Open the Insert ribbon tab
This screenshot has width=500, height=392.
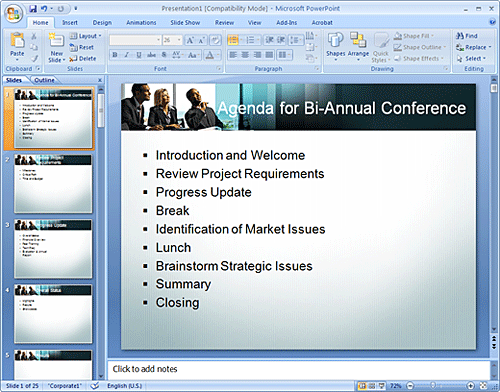pyautogui.click(x=70, y=23)
